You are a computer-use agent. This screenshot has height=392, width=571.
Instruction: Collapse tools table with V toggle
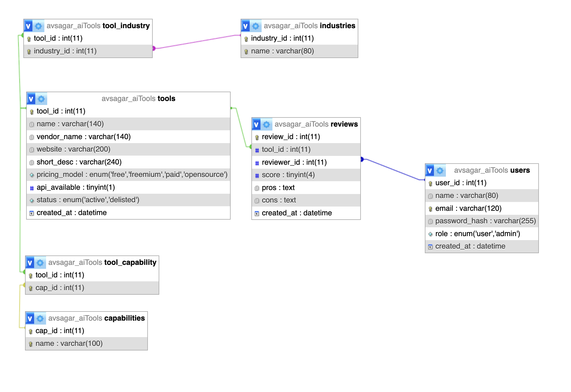(31, 99)
